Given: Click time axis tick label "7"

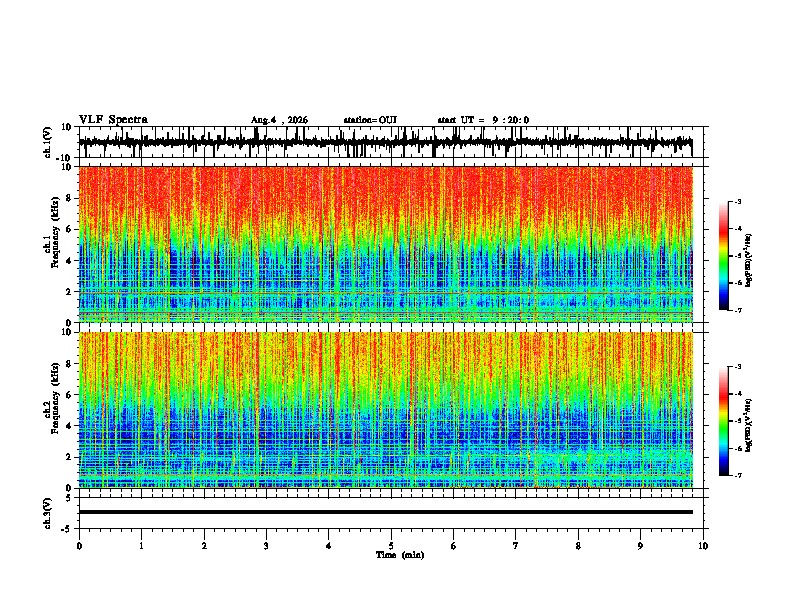Looking at the screenshot, I should pyautogui.click(x=516, y=546).
